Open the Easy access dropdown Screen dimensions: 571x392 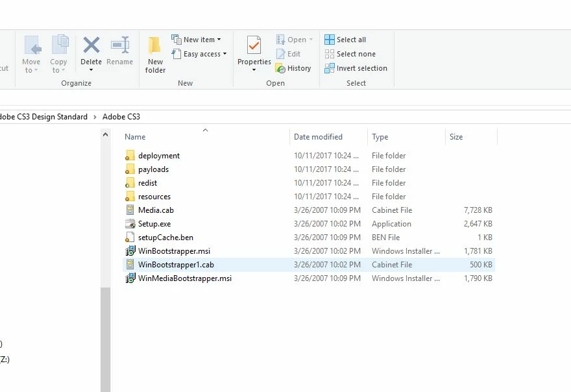tap(199, 54)
